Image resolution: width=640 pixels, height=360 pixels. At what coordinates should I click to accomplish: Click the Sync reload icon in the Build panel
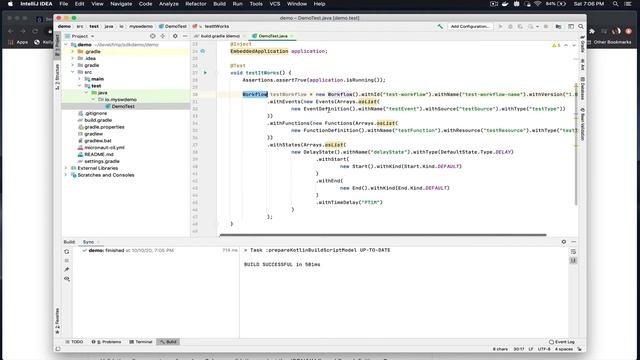[67, 251]
